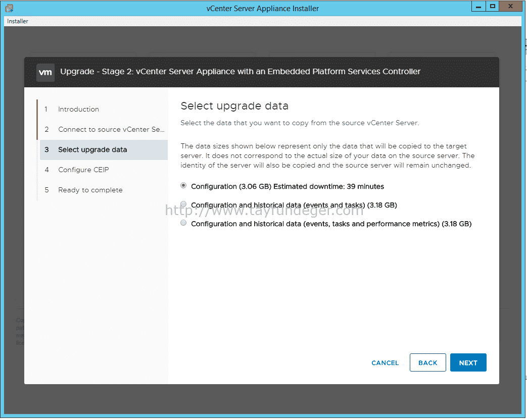
Task: Click the text 'Select the data that you want to copy'
Action: (245, 123)
